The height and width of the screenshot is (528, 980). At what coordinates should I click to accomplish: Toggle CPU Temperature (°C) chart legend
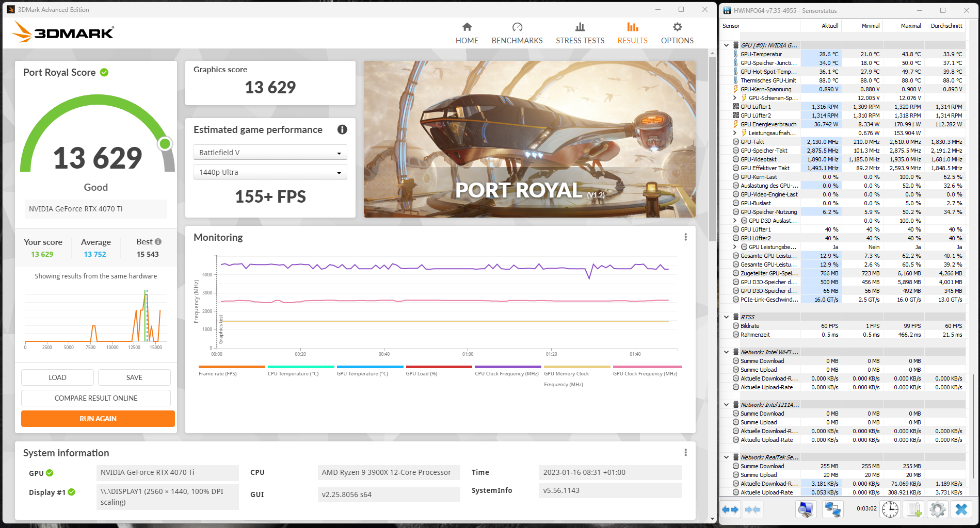(301, 371)
